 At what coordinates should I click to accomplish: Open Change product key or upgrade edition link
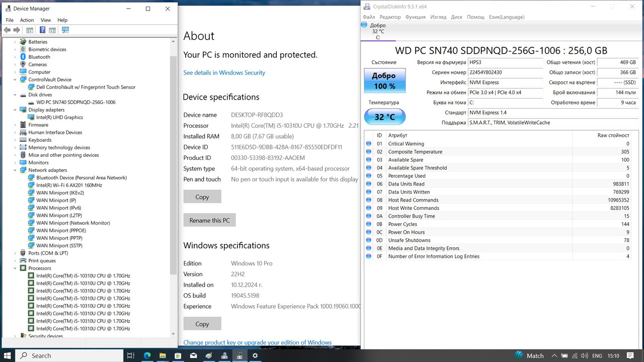point(258,342)
